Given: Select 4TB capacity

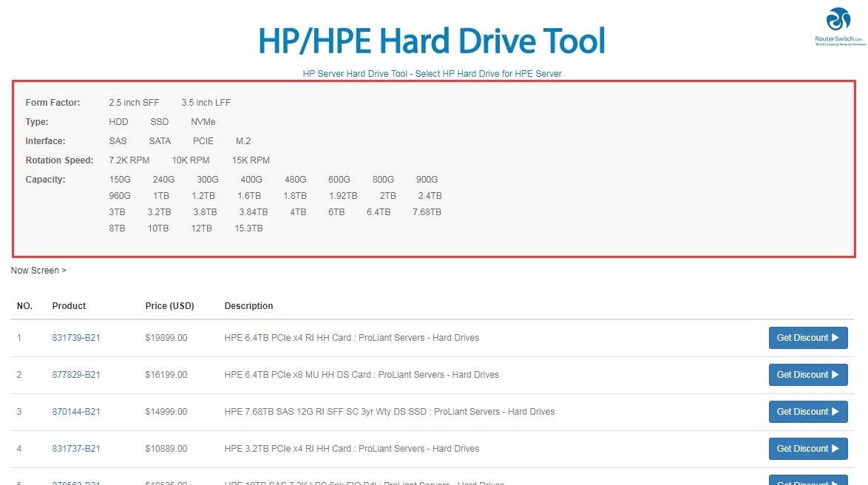Looking at the screenshot, I should [x=298, y=212].
